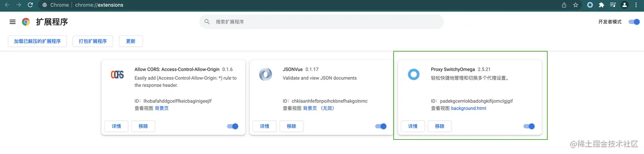This screenshot has width=644, height=154.
Task: Click the JSONVue extension name
Action: pos(293,69)
